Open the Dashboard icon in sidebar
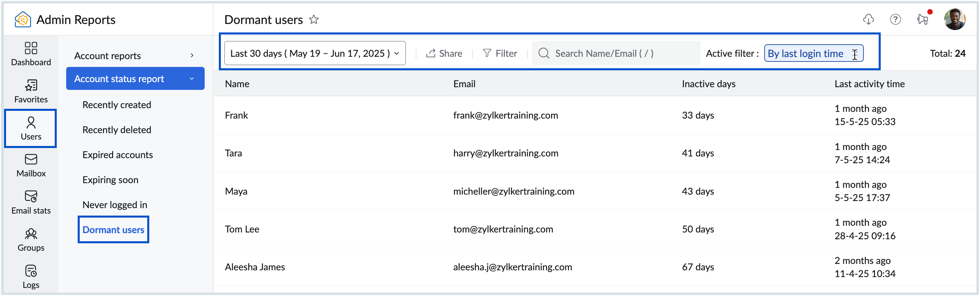Image resolution: width=980 pixels, height=296 pixels. [31, 54]
